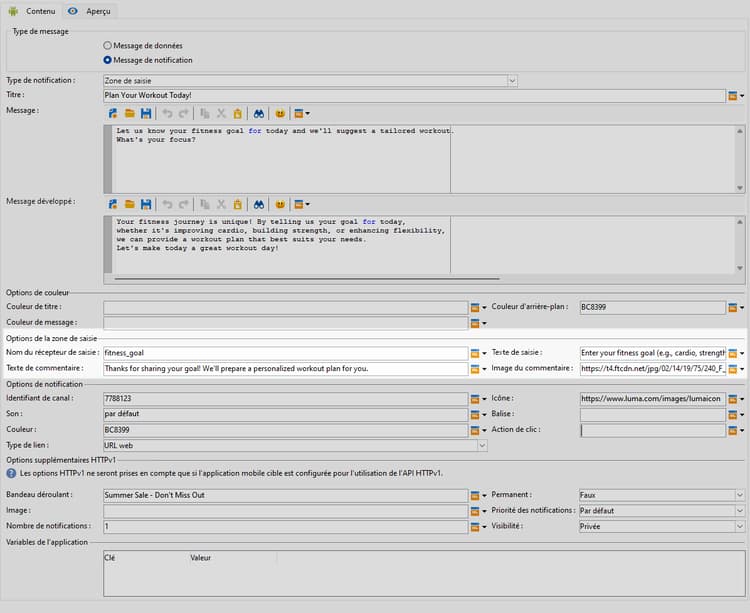
Task: Click the undo icon in the Message développé toolbar
Action: pos(167,204)
